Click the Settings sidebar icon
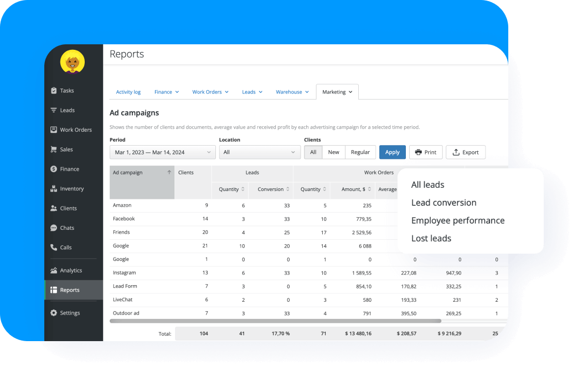Image resolution: width=588 pixels, height=381 pixels. point(69,312)
